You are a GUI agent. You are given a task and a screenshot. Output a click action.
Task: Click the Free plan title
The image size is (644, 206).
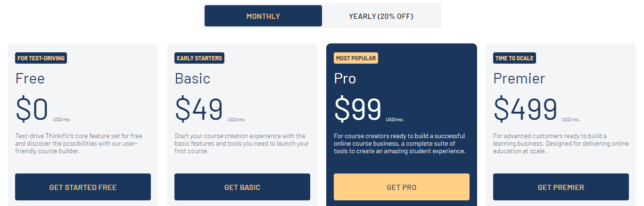click(x=30, y=78)
